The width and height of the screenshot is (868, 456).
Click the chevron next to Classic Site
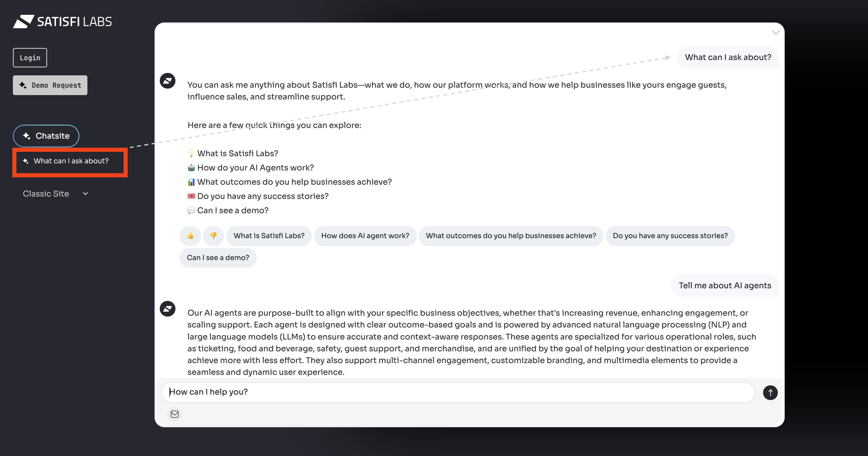tap(85, 194)
